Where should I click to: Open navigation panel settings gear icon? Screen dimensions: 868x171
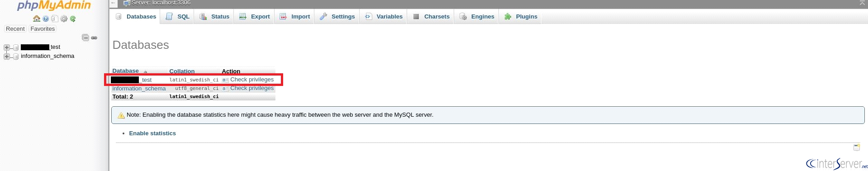[x=64, y=19]
